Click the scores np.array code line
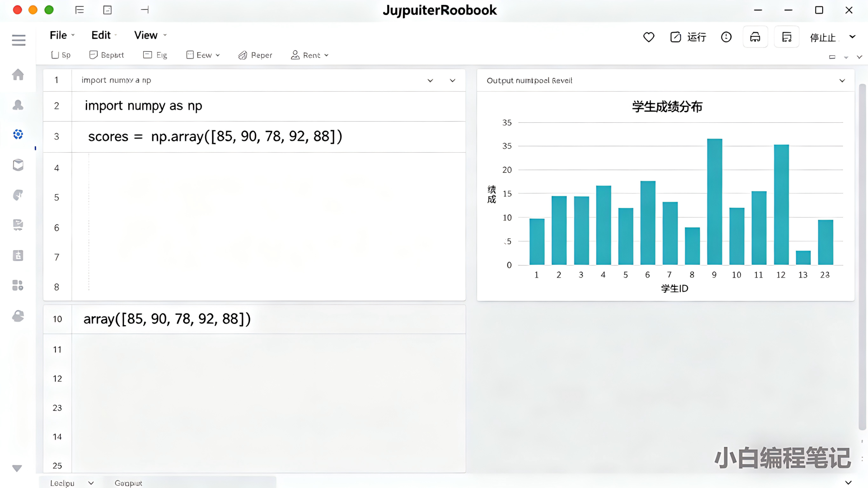868x488 pixels. pos(215,137)
